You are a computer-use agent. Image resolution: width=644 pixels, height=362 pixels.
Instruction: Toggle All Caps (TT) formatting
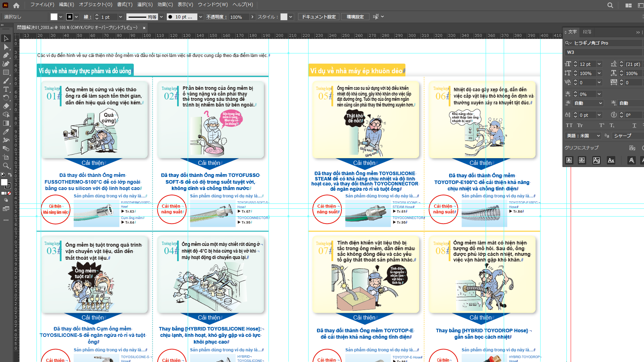click(x=569, y=125)
